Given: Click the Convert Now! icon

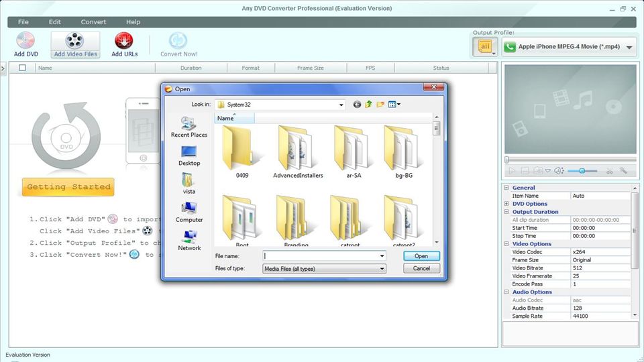Looking at the screenshot, I should 178,40.
